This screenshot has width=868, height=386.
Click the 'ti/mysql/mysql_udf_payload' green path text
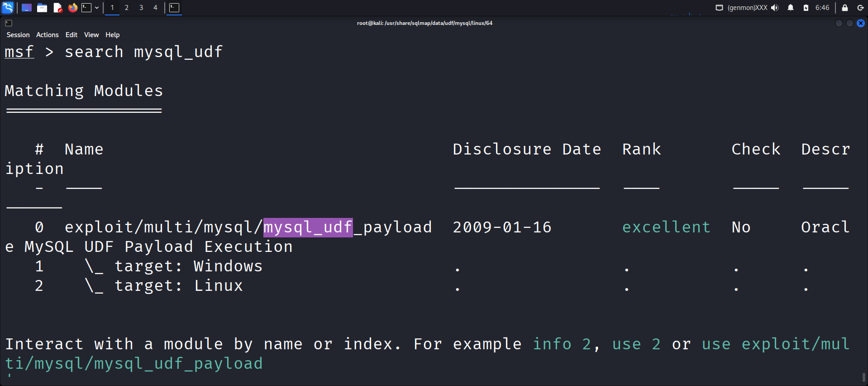134,363
